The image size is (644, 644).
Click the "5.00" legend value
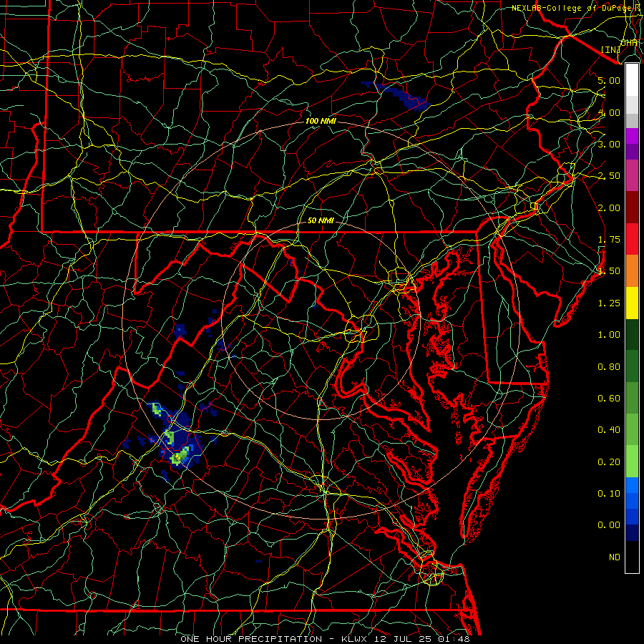(x=609, y=80)
